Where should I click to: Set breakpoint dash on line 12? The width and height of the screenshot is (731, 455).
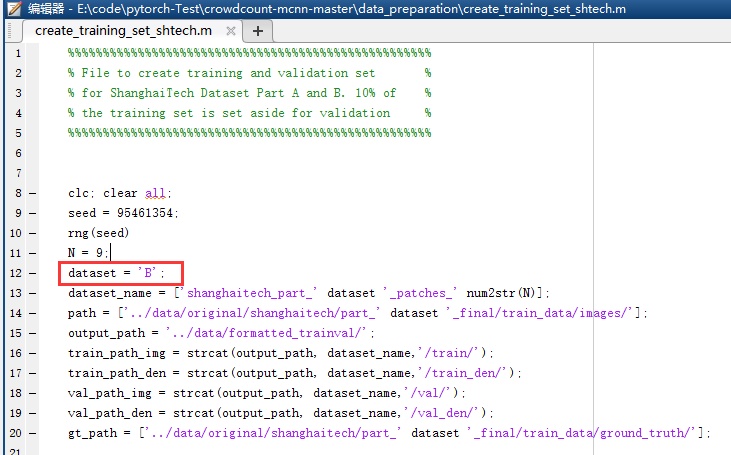pyautogui.click(x=32, y=273)
